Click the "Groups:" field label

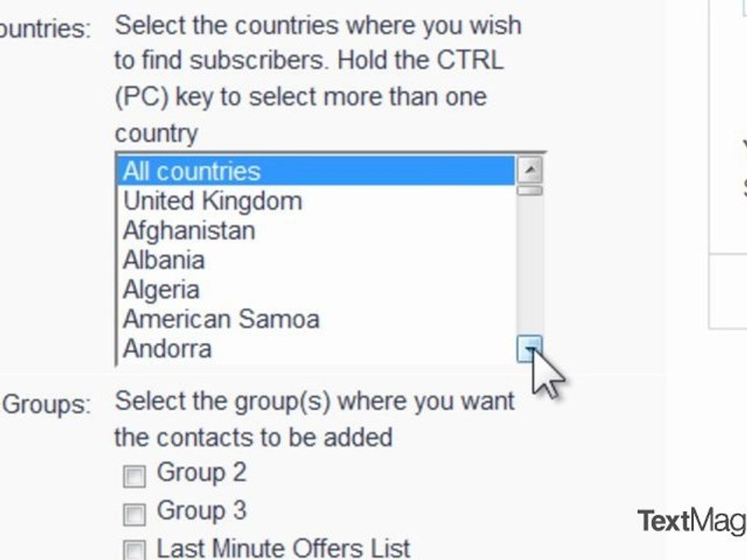tap(48, 404)
